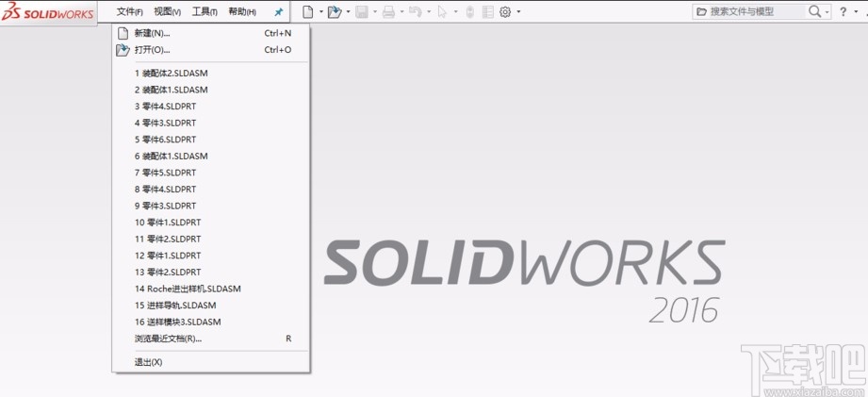
Task: Open recent file 2 装配体1.SLDASM
Action: pos(211,90)
